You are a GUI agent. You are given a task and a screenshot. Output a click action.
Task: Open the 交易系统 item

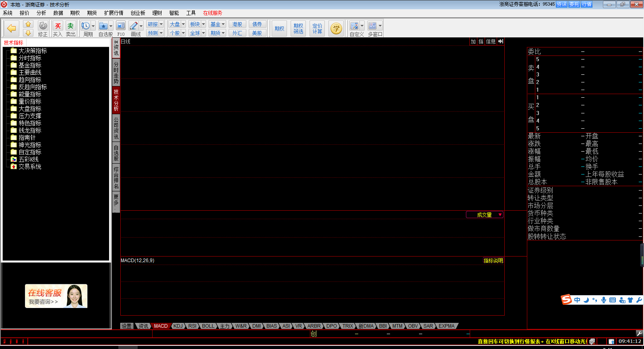coord(26,166)
